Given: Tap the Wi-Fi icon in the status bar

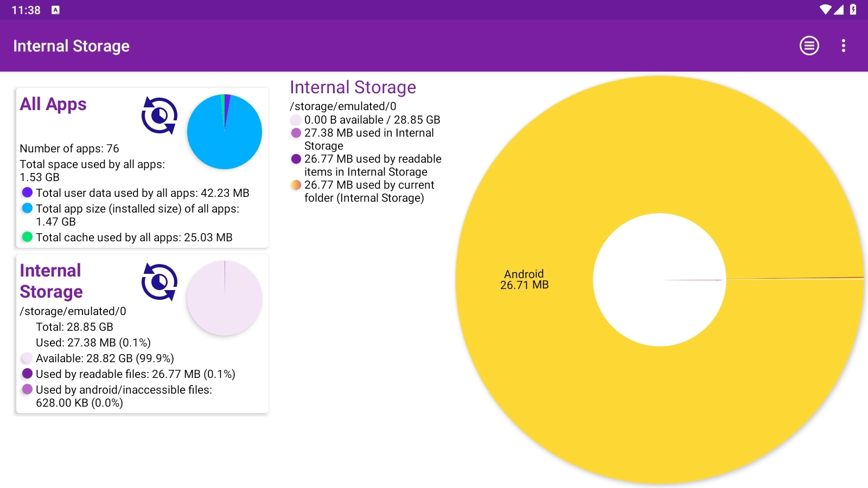Looking at the screenshot, I should (826, 9).
